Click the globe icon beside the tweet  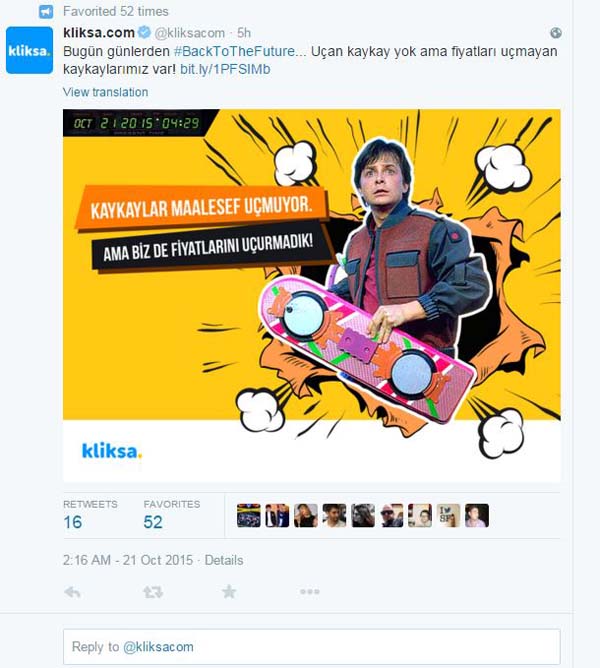(556, 33)
